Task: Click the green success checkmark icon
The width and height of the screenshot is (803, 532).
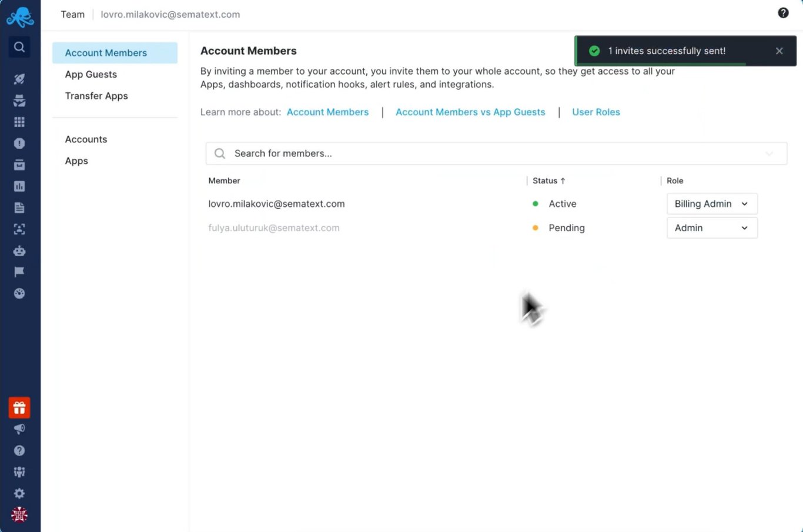Action: click(x=594, y=51)
